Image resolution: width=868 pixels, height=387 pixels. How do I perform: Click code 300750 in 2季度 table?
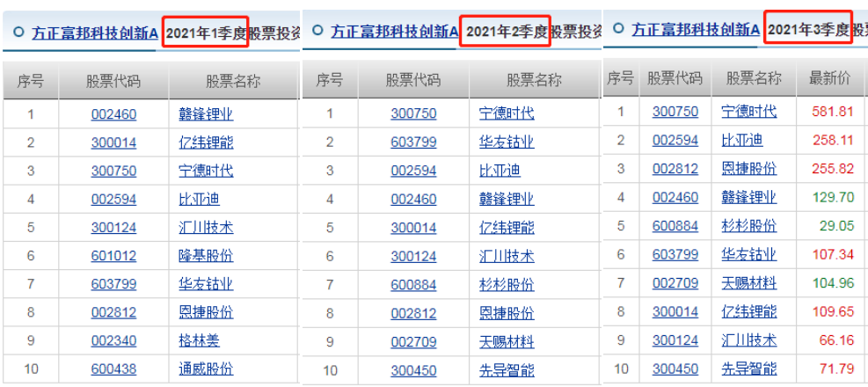point(413,113)
